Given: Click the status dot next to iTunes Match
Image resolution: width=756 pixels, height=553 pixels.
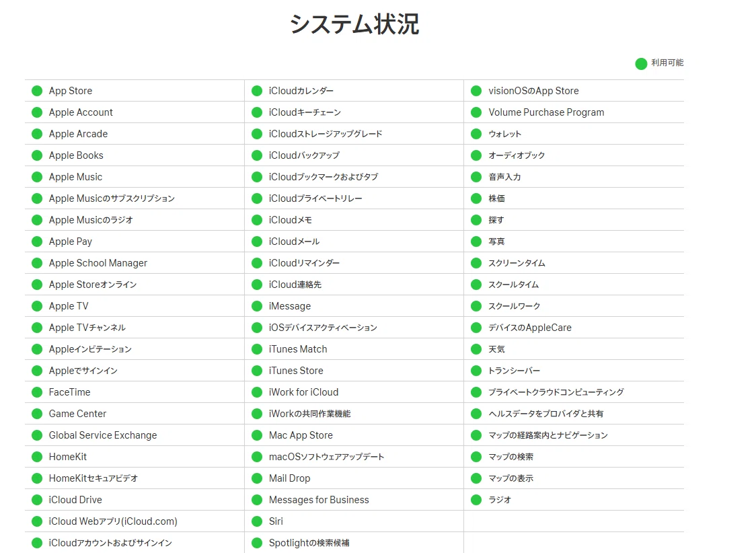Looking at the screenshot, I should [257, 349].
